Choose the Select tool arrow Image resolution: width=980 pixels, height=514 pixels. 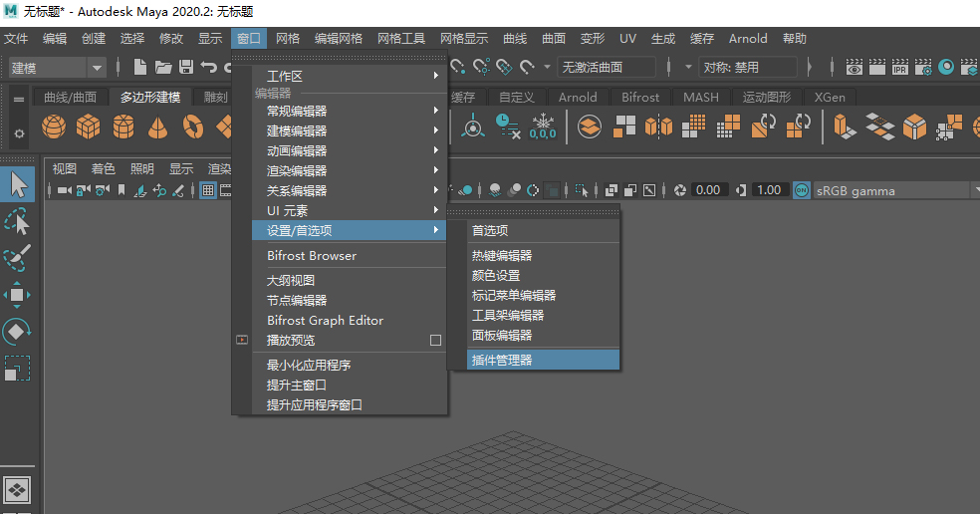18,185
